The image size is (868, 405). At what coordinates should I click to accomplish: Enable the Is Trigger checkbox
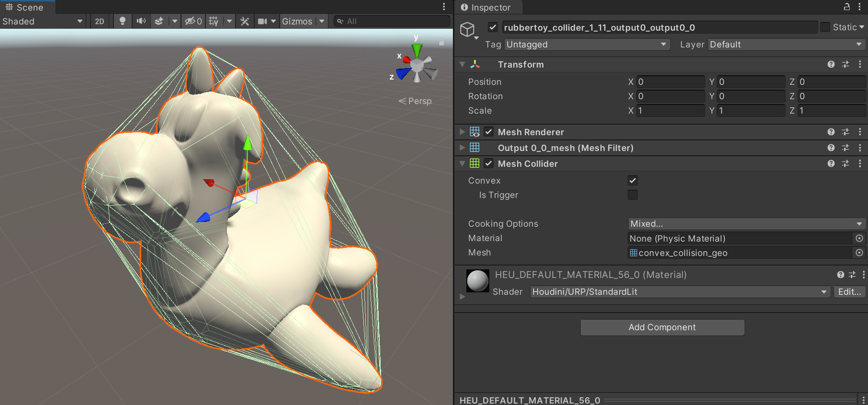(x=632, y=195)
